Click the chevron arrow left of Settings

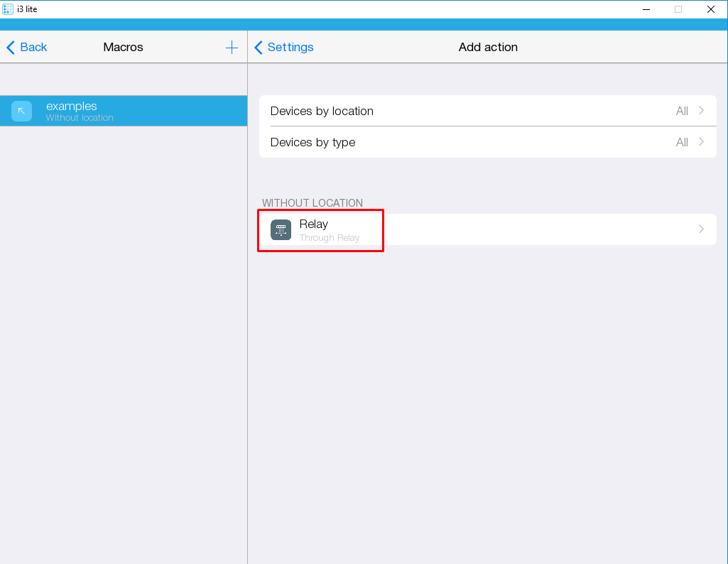[x=259, y=48]
